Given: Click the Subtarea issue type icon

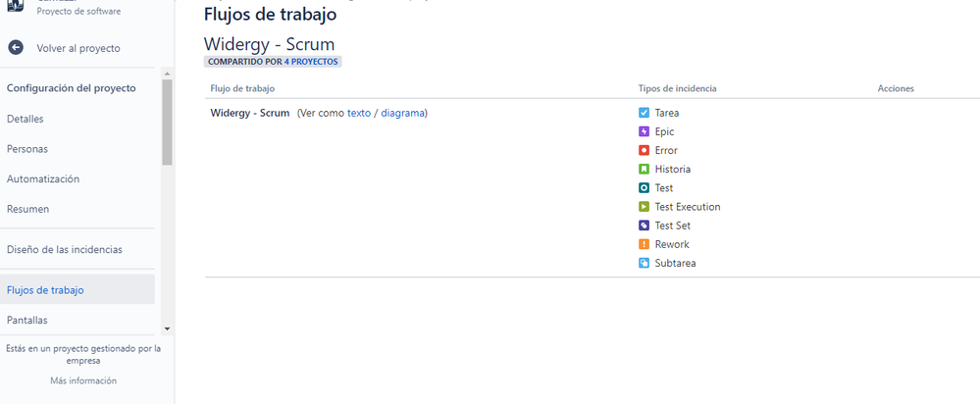Looking at the screenshot, I should pos(644,263).
